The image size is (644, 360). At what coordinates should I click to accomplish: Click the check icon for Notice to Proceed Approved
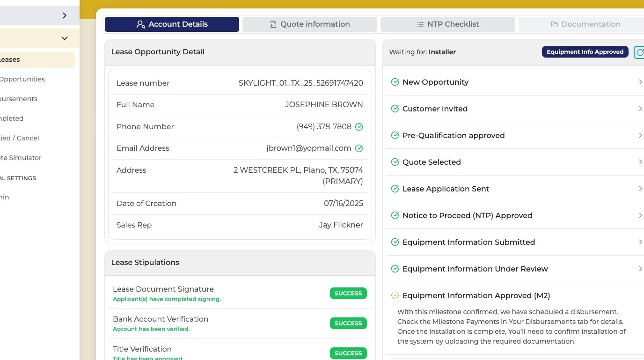[395, 215]
